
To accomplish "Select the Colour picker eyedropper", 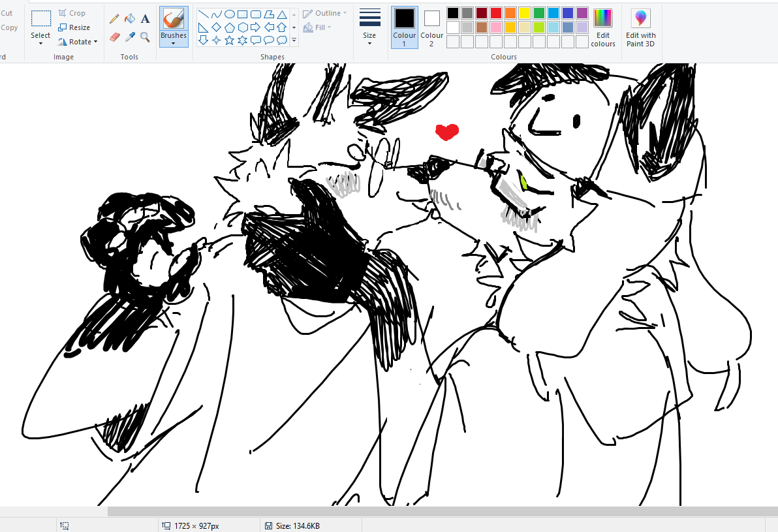I will (129, 37).
